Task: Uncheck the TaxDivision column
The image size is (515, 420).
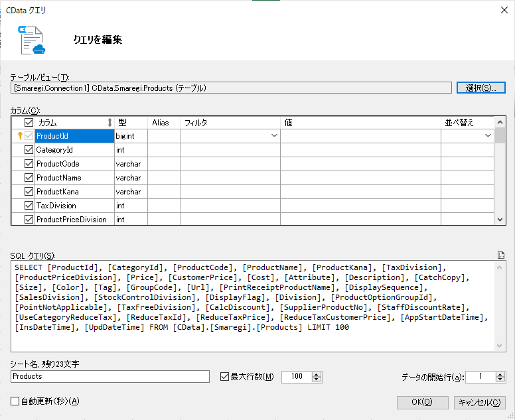Action: pos(29,206)
